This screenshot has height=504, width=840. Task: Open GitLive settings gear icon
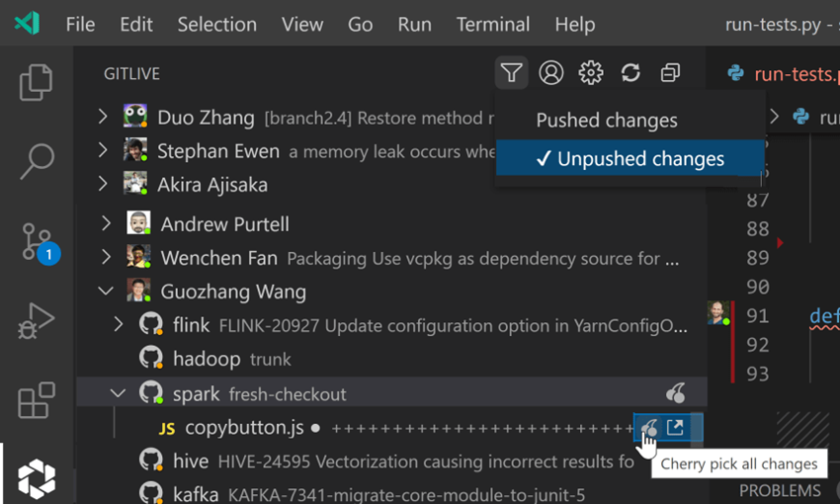click(591, 72)
